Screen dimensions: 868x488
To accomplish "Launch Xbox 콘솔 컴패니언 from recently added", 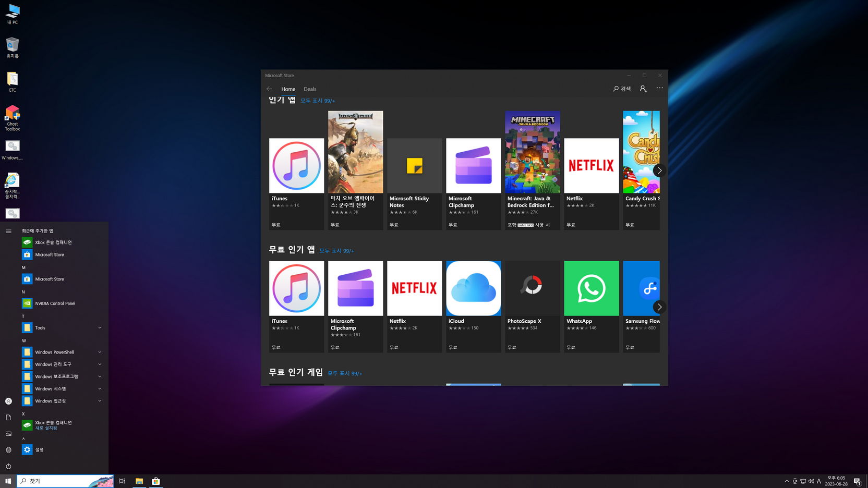I will tap(63, 242).
